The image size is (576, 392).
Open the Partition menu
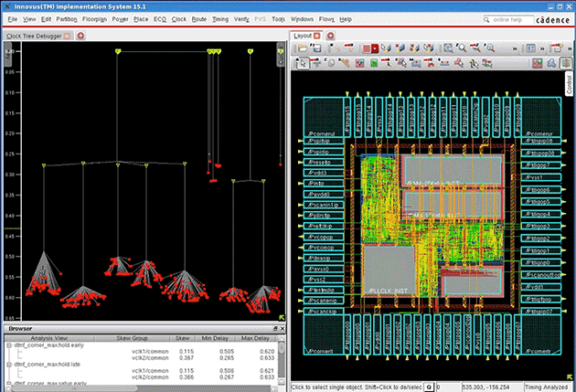(67, 19)
